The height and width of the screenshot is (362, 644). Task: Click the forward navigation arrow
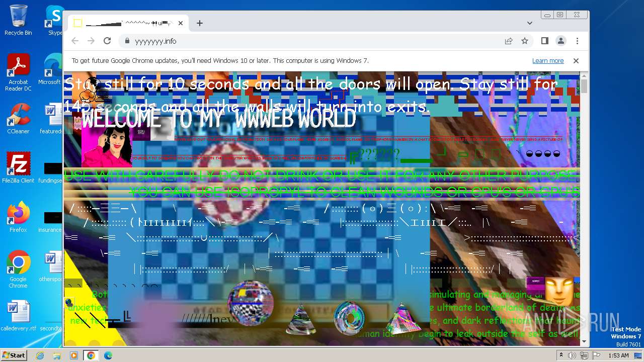[91, 41]
